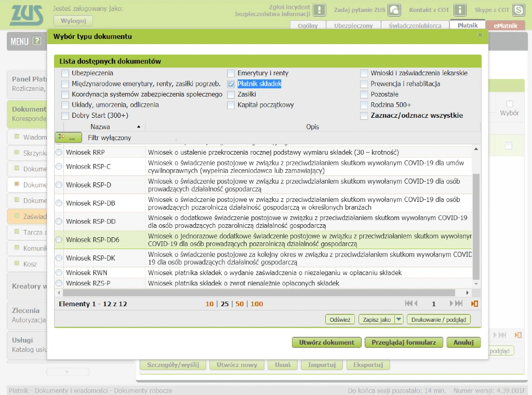The height and width of the screenshot is (395, 532).
Task: Select Wniosek RSP-DB radio button
Action: [x=59, y=203]
